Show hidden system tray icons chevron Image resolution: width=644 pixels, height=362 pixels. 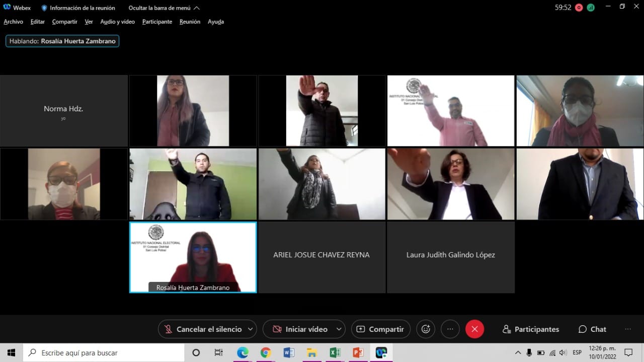(518, 352)
